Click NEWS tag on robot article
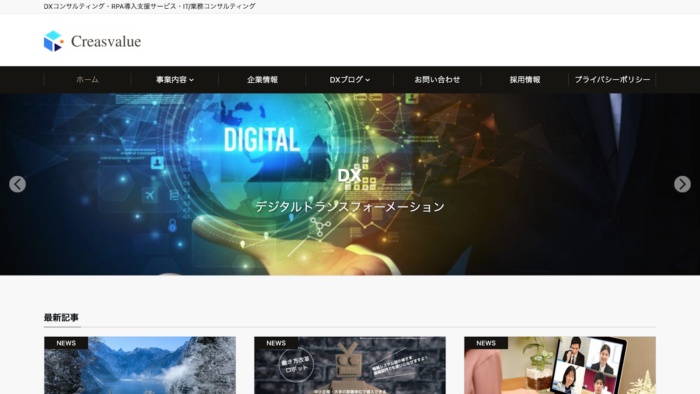This screenshot has width=700, height=394. coord(276,343)
